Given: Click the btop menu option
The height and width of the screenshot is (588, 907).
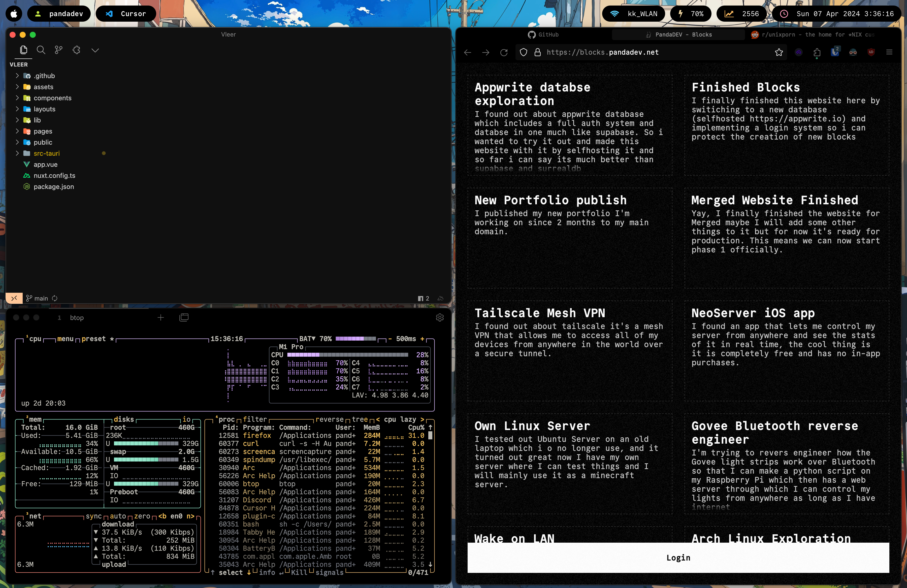Looking at the screenshot, I should pos(65,339).
